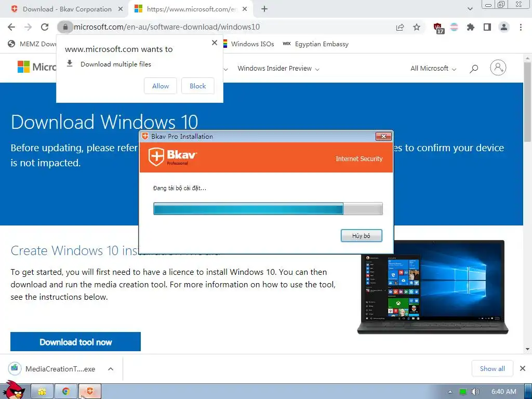Click the 6:40 AM clock
Viewport: 532px width, 399px height.
point(504,392)
